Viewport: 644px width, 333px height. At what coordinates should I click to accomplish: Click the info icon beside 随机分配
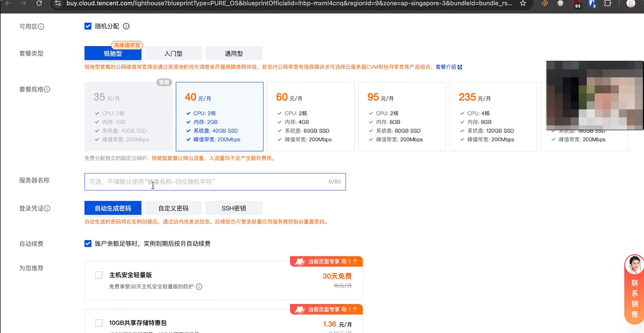click(126, 26)
